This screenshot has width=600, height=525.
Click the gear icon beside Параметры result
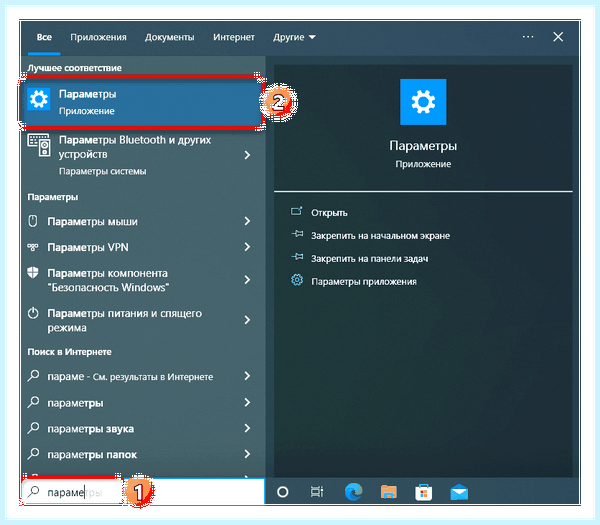coord(39,99)
